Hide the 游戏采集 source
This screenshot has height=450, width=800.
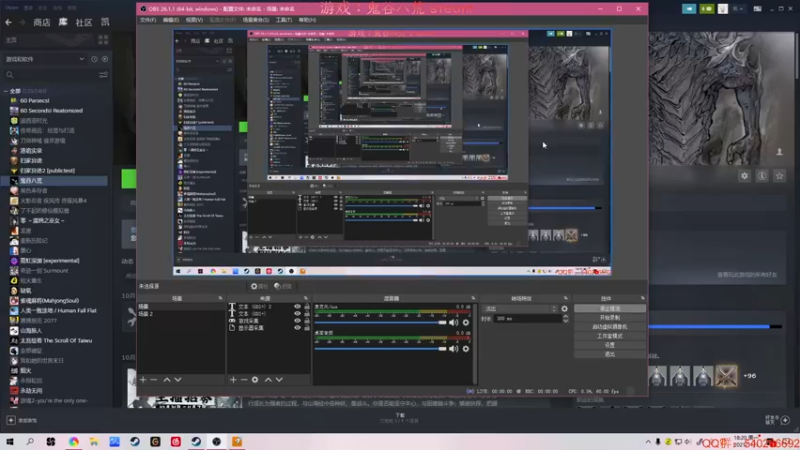(297, 321)
